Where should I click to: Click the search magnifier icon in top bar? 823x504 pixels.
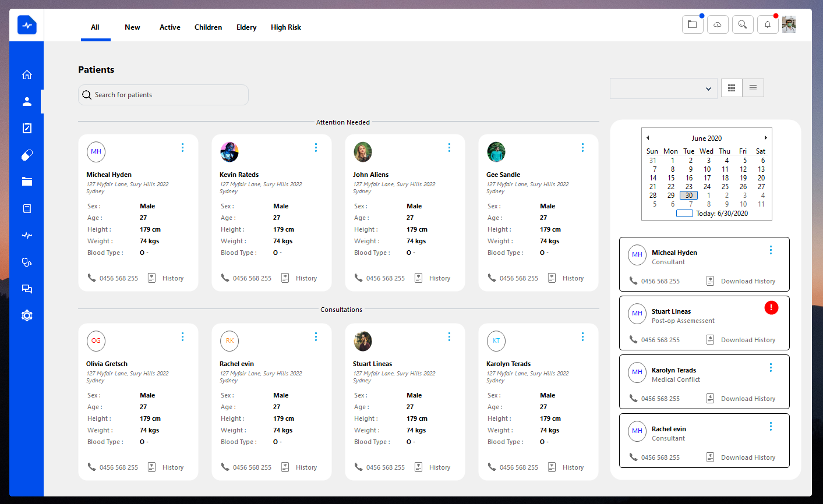(743, 24)
